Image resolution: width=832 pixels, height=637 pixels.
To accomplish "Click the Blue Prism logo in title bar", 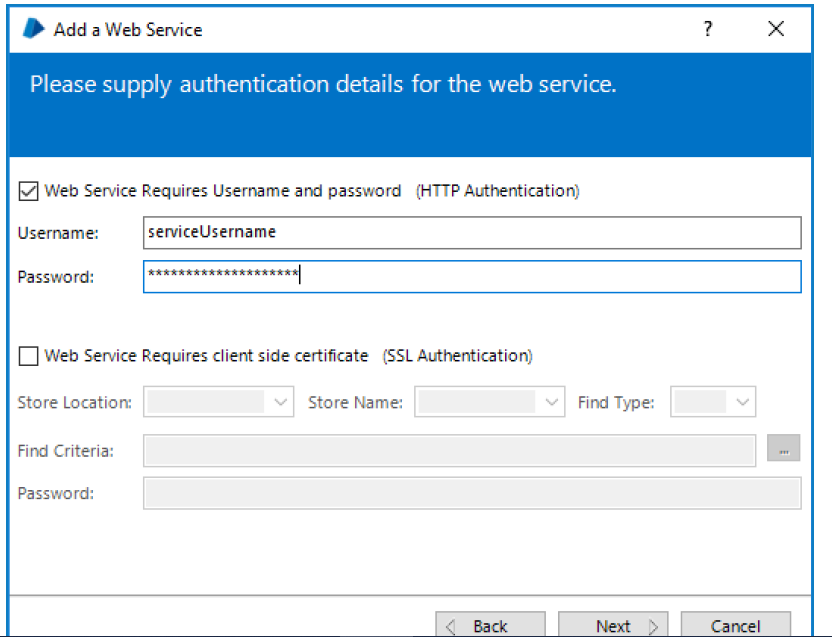I will [x=34, y=29].
